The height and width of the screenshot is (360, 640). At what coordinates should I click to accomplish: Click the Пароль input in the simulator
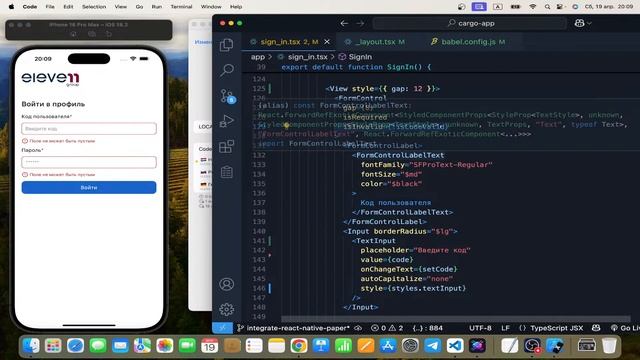[x=89, y=162]
